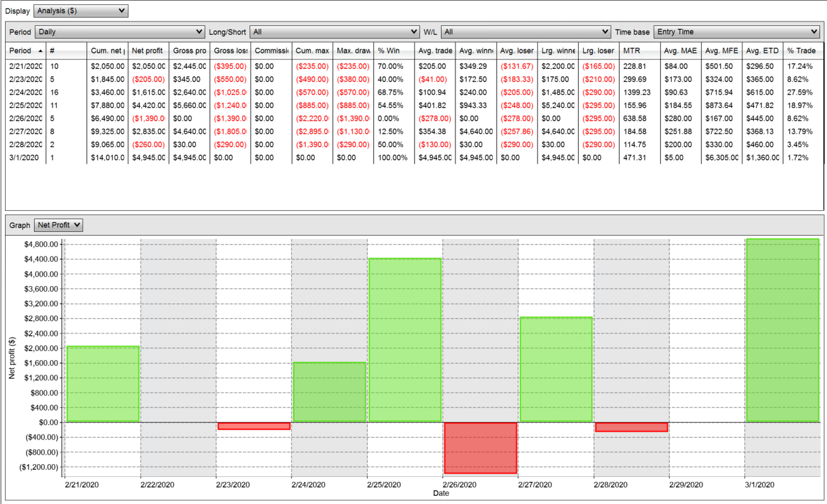Select the 3/1/2020 table row

(x=414, y=157)
